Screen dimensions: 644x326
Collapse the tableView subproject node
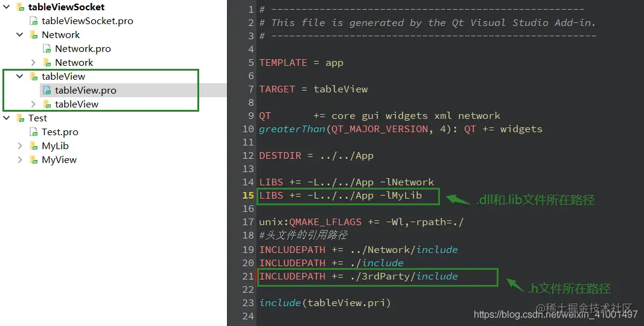point(20,76)
